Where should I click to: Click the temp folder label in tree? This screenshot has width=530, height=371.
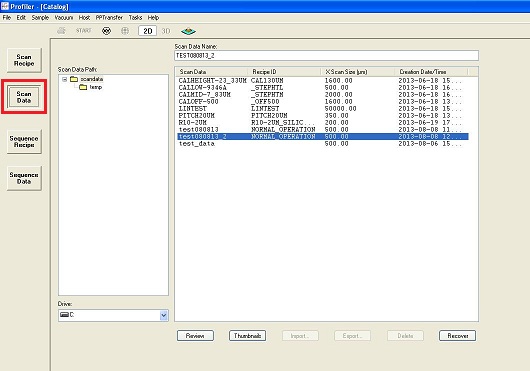[x=96, y=87]
